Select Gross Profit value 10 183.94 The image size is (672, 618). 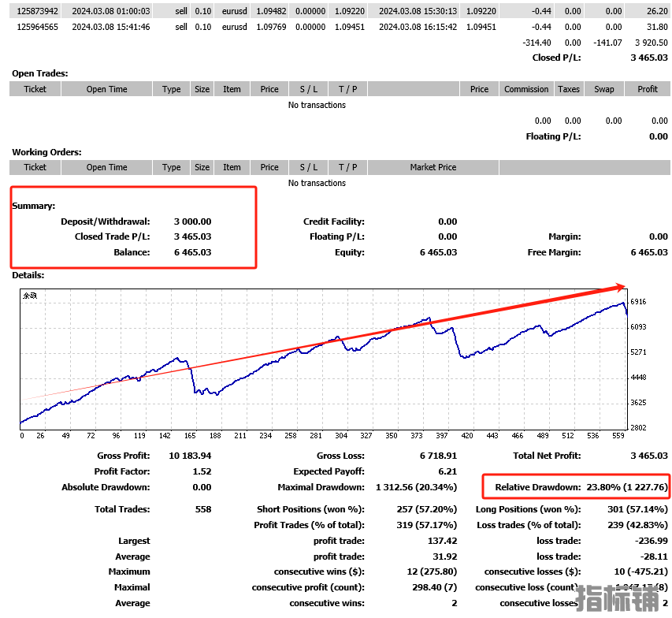[x=190, y=456]
